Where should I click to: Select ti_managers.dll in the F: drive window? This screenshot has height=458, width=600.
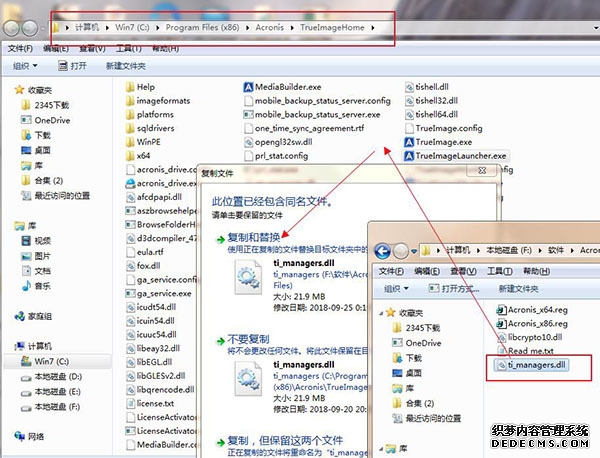(x=532, y=365)
